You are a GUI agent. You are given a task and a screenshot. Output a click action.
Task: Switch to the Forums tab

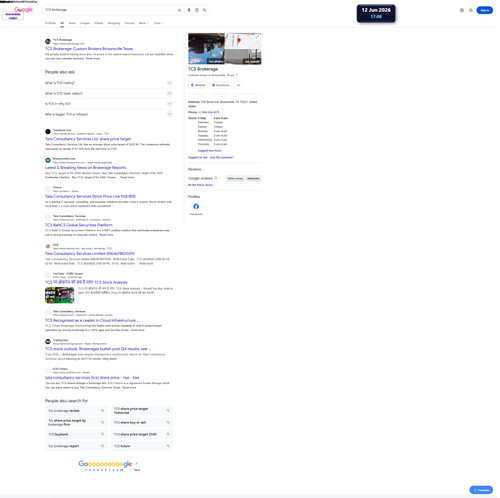(129, 23)
